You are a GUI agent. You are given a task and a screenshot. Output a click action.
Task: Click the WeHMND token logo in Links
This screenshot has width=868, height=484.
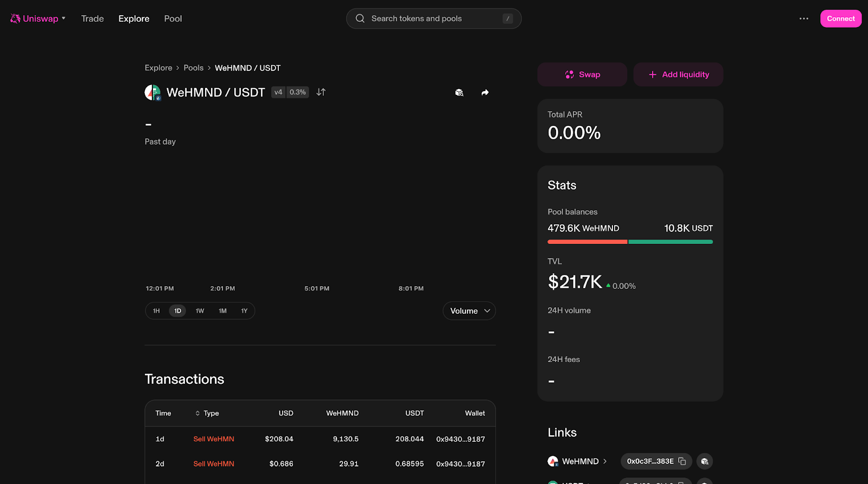553,461
